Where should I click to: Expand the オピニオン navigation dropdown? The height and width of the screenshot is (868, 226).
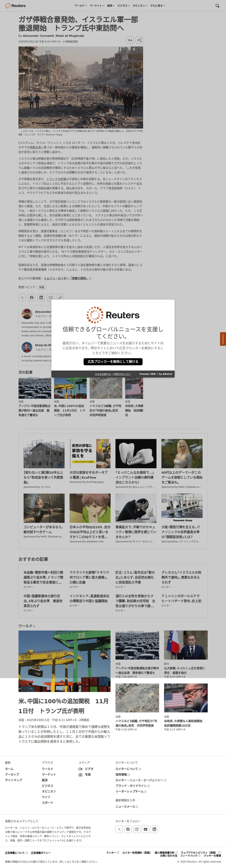tap(140, 6)
